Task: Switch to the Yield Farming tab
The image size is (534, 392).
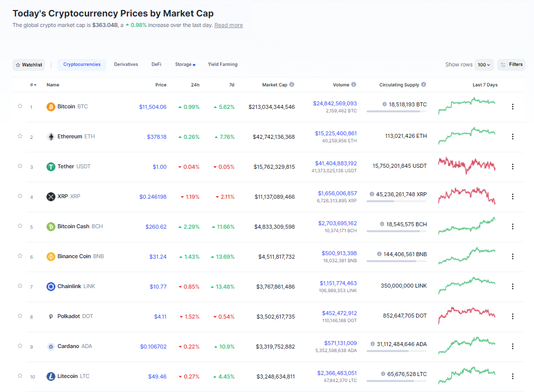Action: (x=223, y=64)
